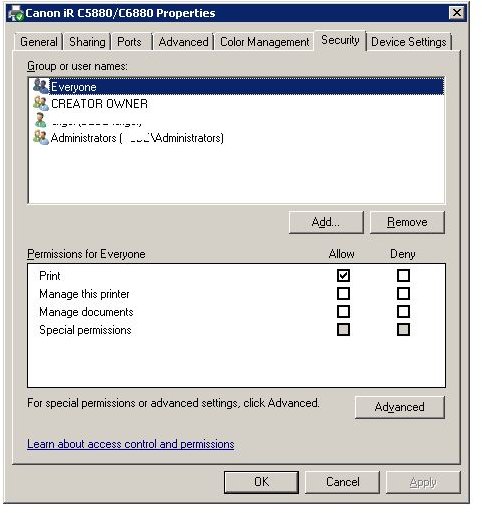482x513 pixels.
Task: Click the Manage this printer label
Action: (x=84, y=294)
